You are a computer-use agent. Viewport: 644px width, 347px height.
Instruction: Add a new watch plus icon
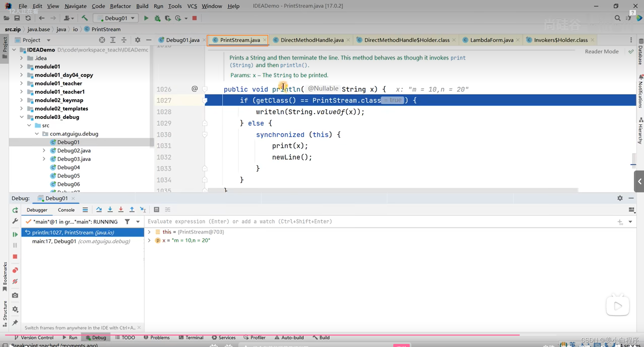pyautogui.click(x=620, y=222)
